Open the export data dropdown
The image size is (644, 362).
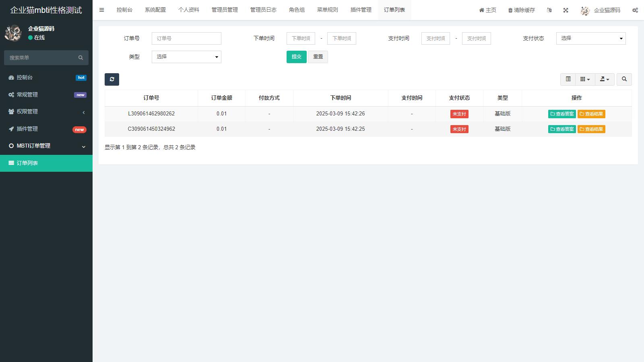click(x=605, y=79)
